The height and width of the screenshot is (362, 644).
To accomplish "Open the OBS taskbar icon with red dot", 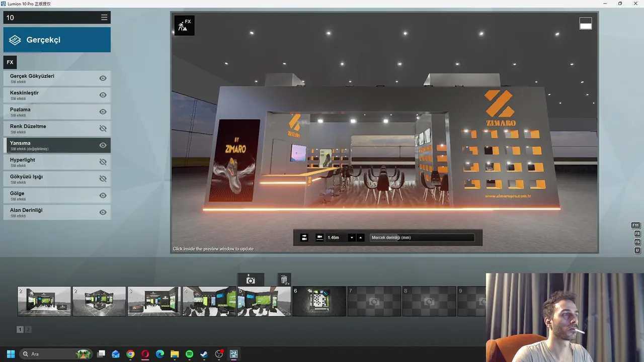I will [219, 354].
